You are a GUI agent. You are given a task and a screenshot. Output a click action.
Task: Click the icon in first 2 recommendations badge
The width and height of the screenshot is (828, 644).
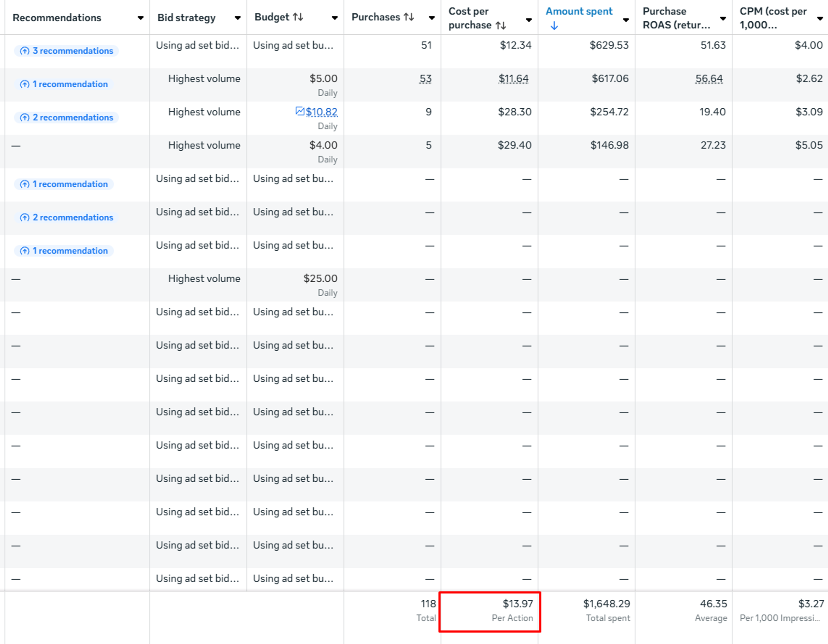coord(25,117)
